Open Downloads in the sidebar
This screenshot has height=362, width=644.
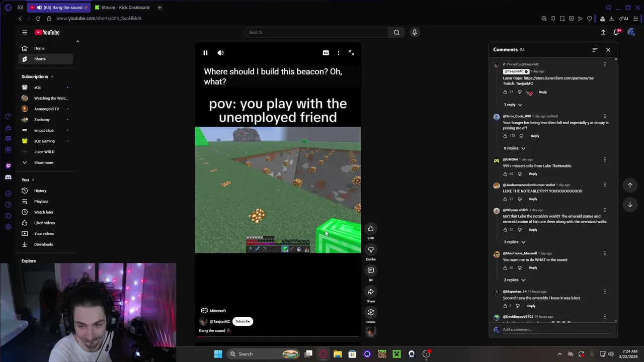(x=46, y=244)
